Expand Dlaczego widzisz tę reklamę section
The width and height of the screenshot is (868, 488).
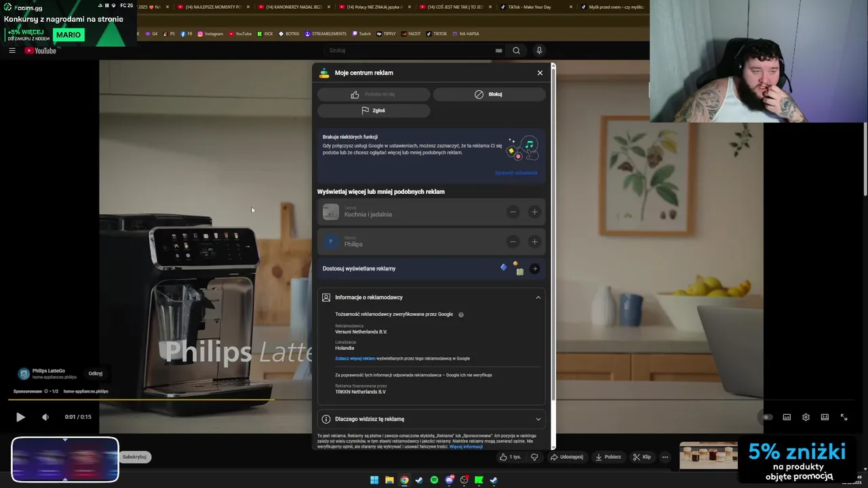431,419
